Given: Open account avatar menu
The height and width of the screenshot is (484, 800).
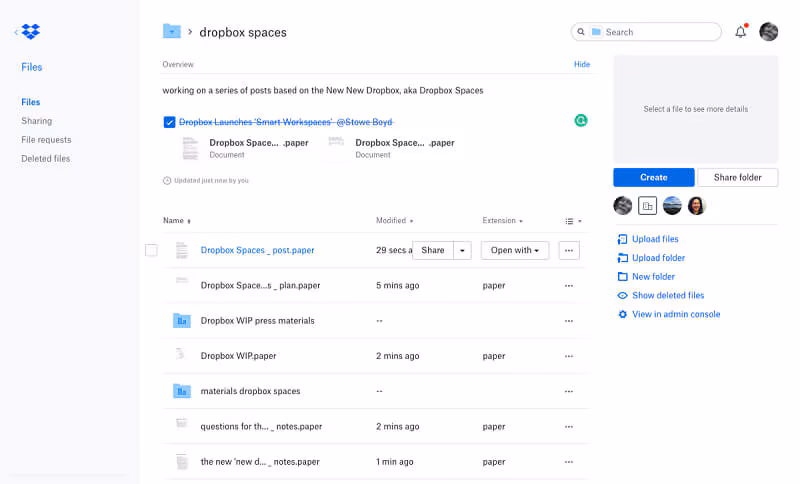Looking at the screenshot, I should [768, 32].
